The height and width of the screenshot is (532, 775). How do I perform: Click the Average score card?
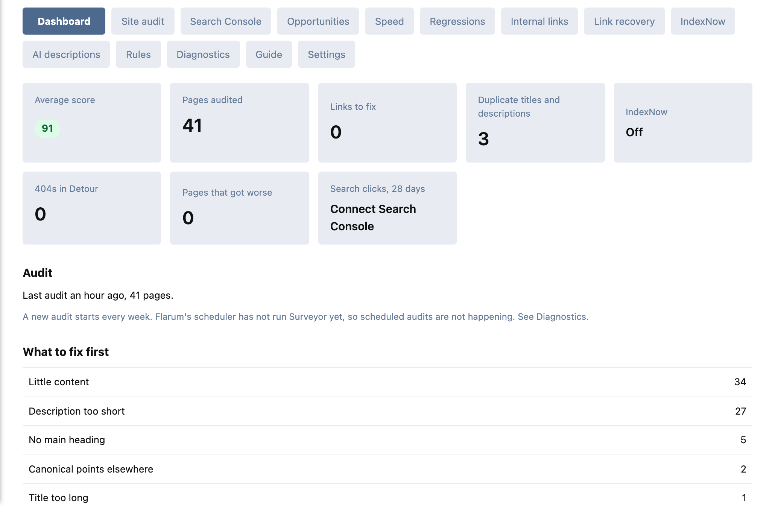[x=92, y=123]
